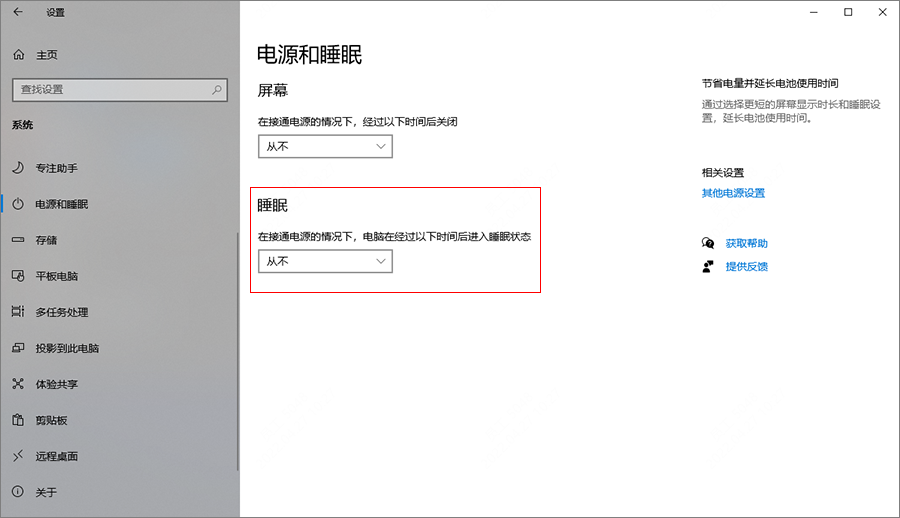900x518 pixels.
Task: Click the magnifier icon in search box
Action: [x=218, y=89]
